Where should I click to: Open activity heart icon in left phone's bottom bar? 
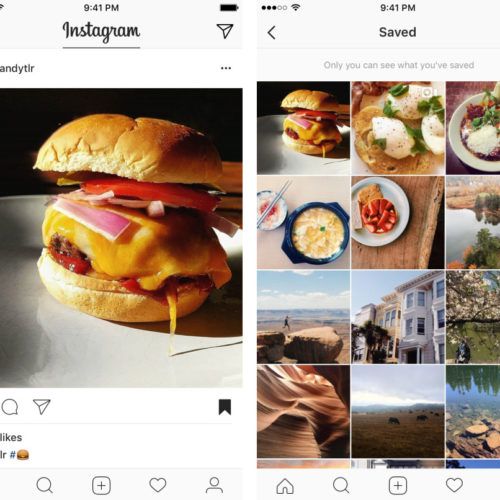coord(158,485)
